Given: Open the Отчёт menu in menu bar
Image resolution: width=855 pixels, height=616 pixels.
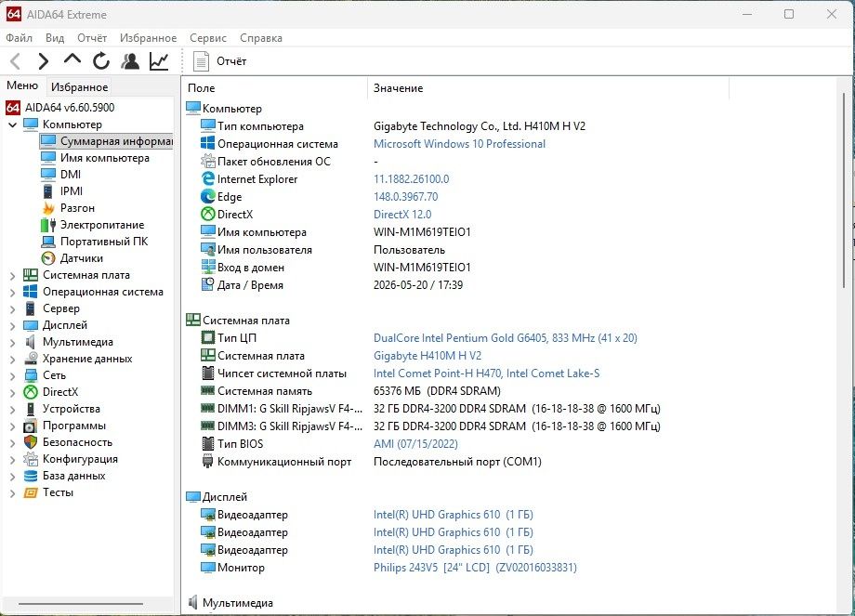Looking at the screenshot, I should [92, 38].
